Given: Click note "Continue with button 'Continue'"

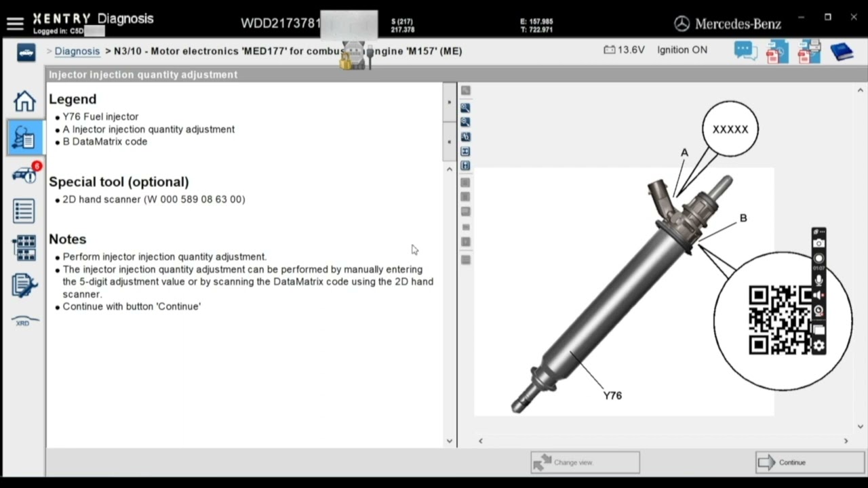Looking at the screenshot, I should 132,306.
